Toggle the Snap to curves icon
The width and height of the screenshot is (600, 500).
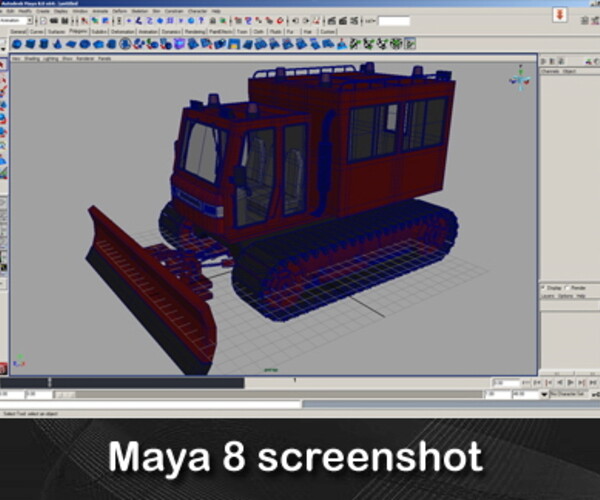(248, 21)
